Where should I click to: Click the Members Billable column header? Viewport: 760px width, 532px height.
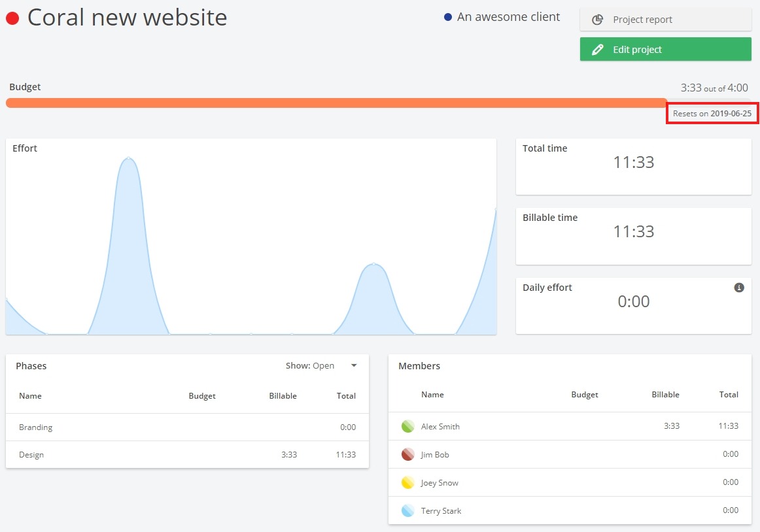click(665, 394)
